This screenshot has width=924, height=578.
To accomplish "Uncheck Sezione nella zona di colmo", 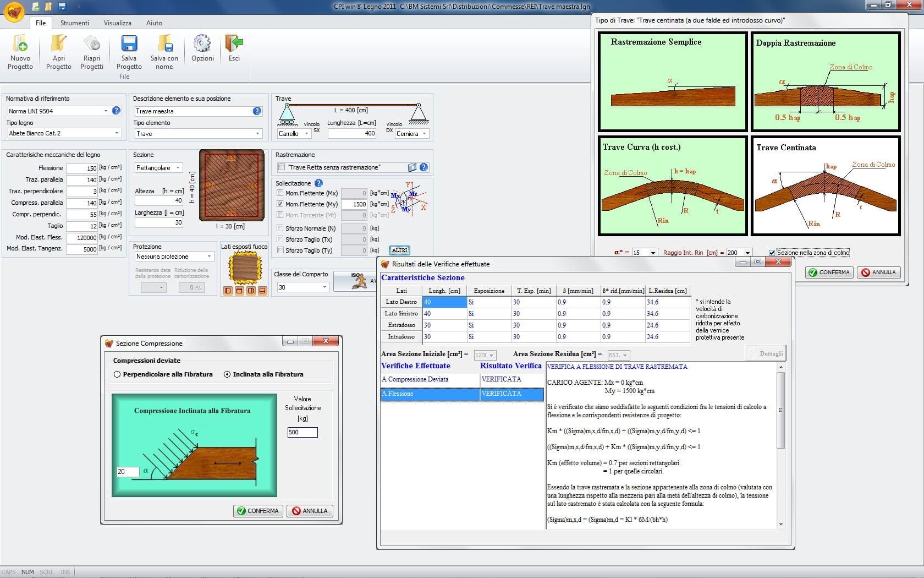I will point(772,253).
